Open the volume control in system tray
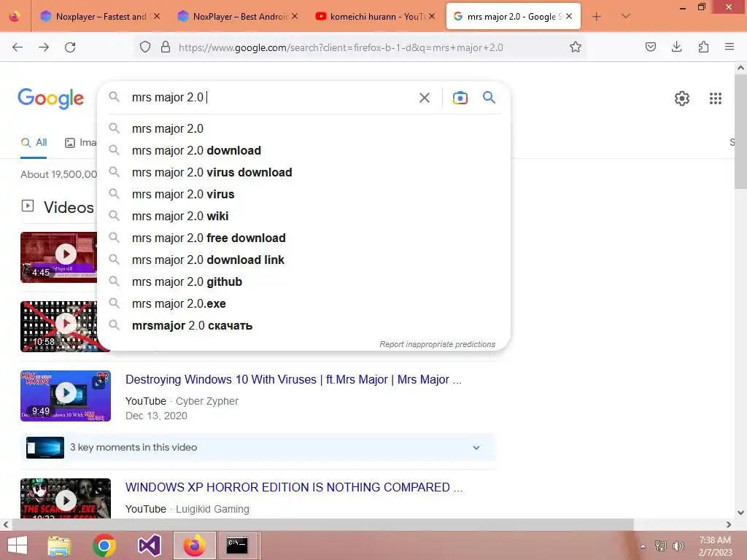Viewport: 747px width, 560px height. 678,546
